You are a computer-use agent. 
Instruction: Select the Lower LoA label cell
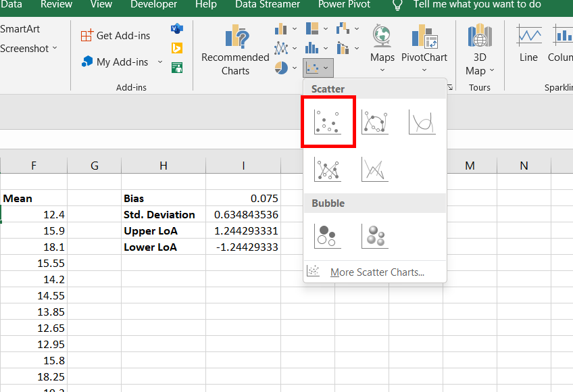coord(164,247)
